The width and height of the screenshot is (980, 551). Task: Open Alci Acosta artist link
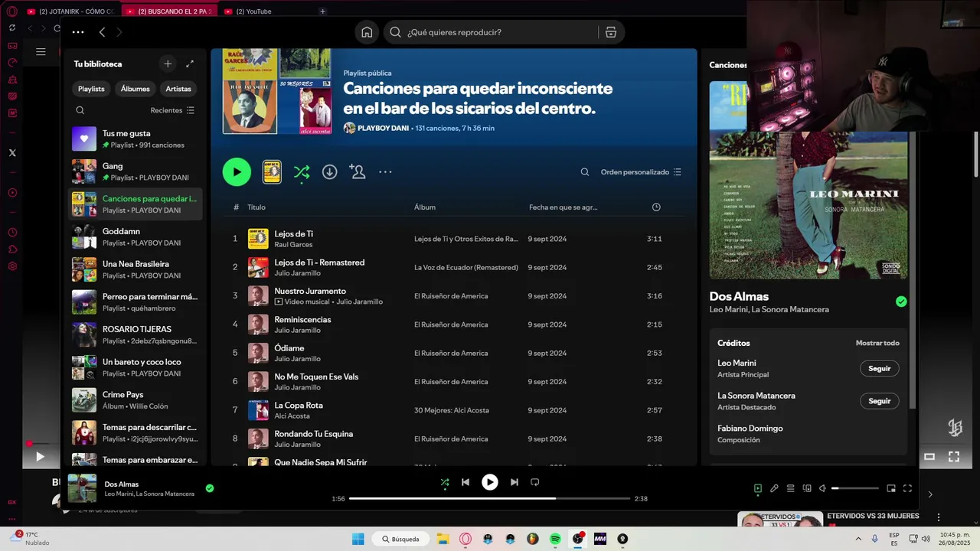click(x=292, y=416)
